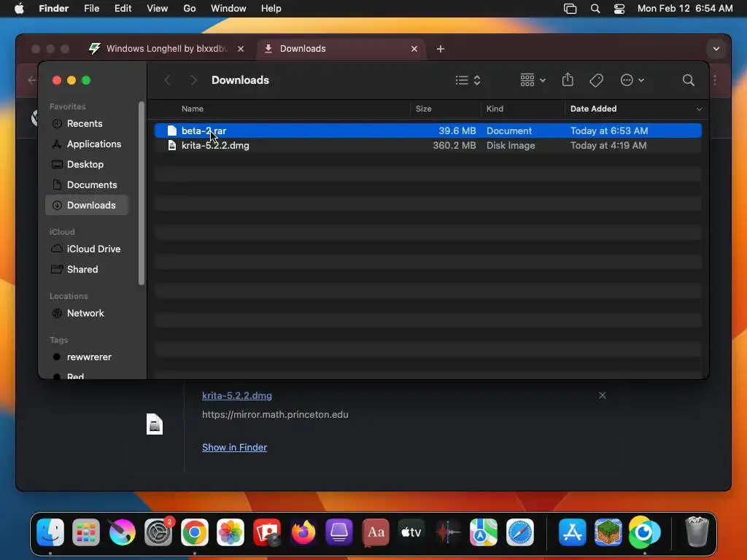Switch to the Windows Longhell browser tab
This screenshot has width=747, height=560.
click(x=167, y=49)
